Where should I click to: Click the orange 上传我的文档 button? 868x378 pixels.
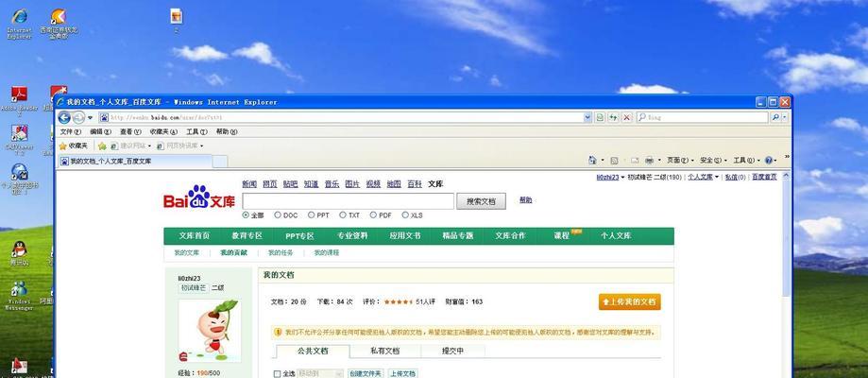click(x=629, y=302)
